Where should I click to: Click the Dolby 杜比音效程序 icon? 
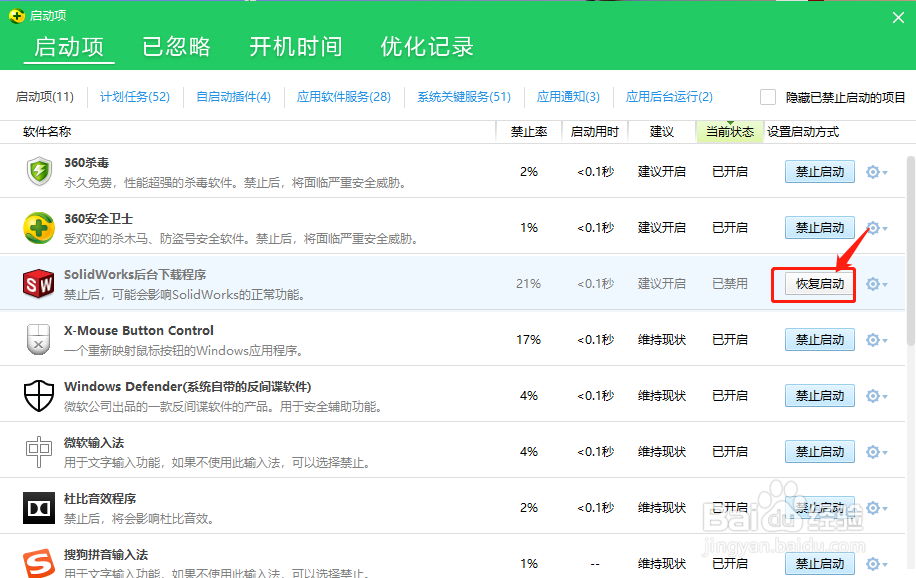[39, 508]
